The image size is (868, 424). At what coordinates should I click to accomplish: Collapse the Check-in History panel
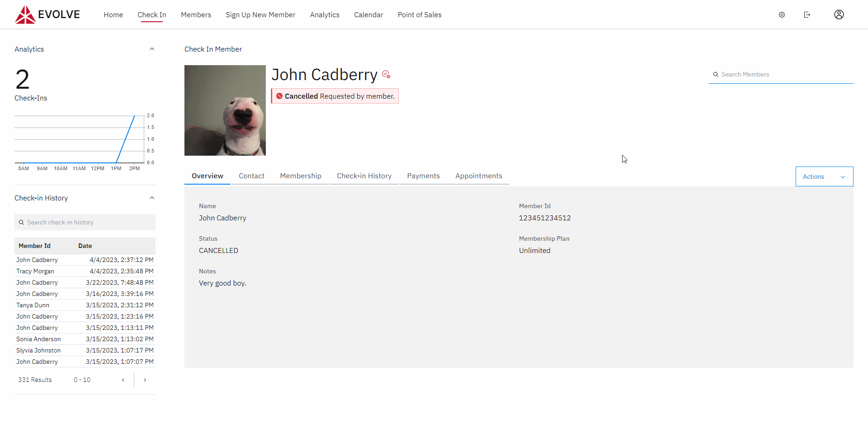(x=152, y=198)
